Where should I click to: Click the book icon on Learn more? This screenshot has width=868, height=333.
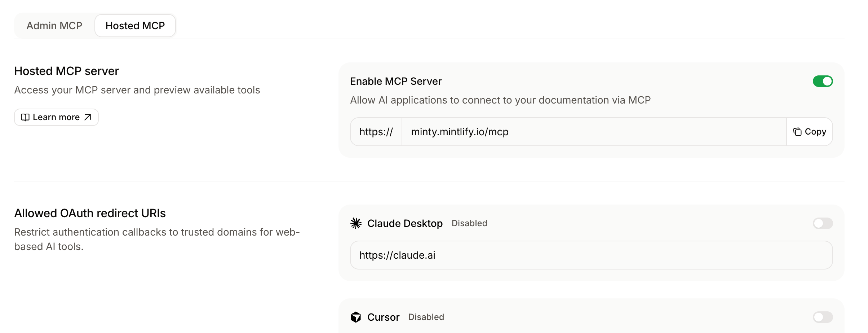[25, 117]
